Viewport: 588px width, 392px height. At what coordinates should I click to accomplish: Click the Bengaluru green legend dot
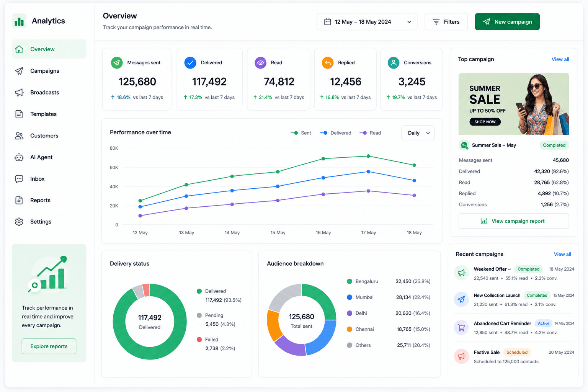[350, 281]
